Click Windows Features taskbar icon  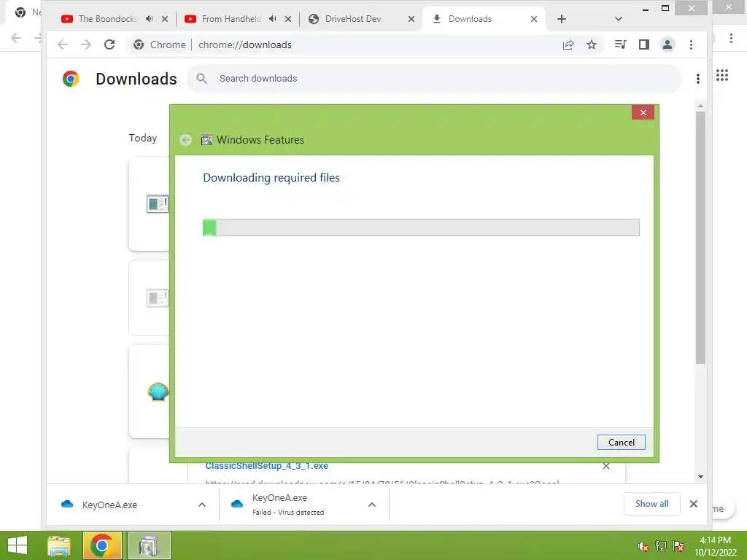pos(149,545)
